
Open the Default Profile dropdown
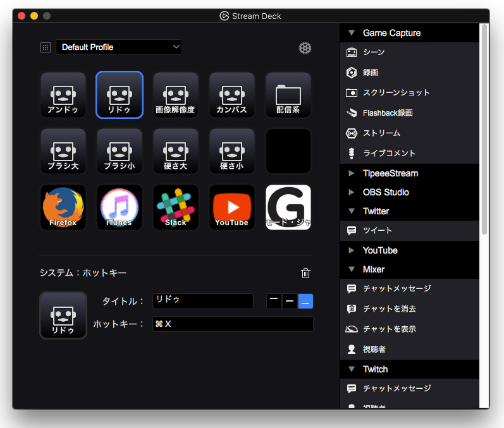point(119,47)
